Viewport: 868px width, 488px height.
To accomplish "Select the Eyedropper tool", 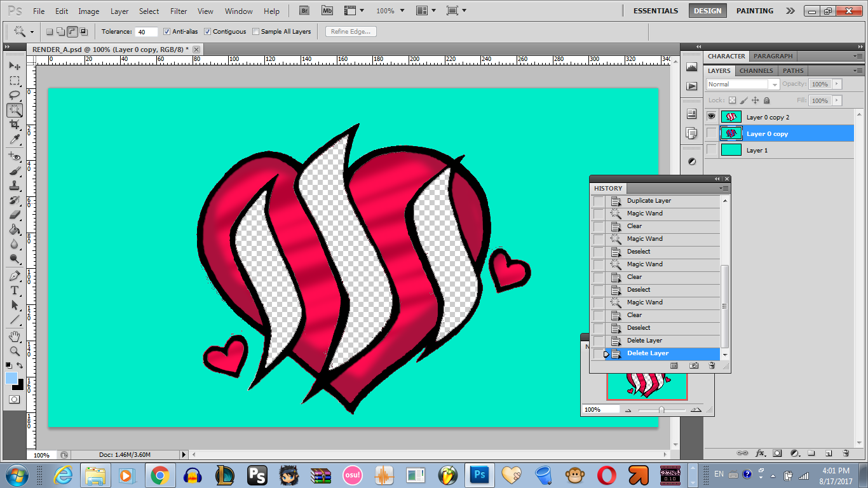I will pyautogui.click(x=15, y=139).
